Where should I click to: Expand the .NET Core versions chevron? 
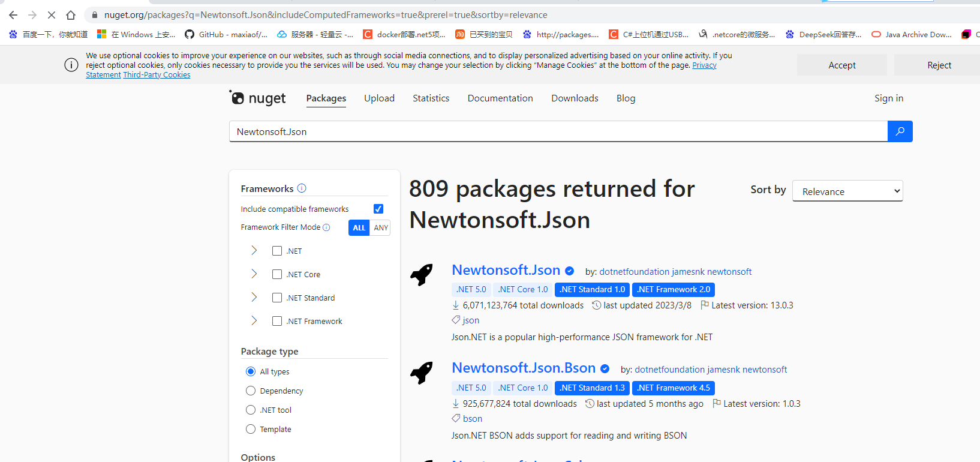click(254, 274)
